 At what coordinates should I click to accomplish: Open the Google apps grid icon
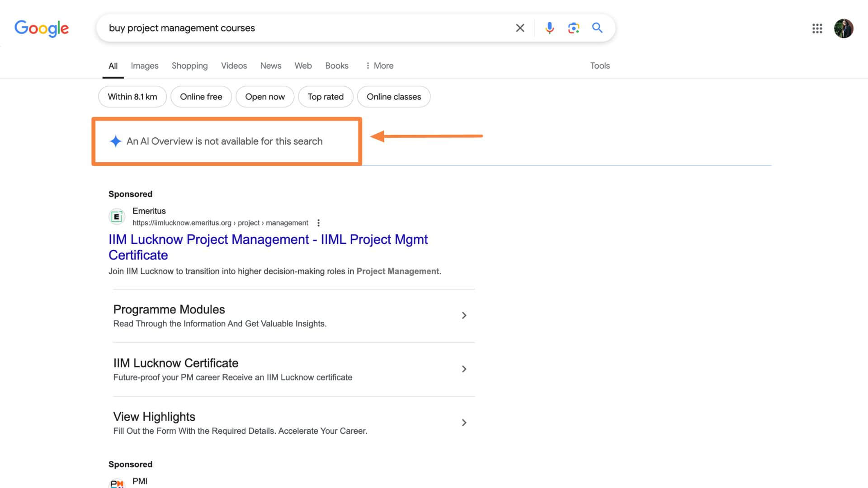(817, 28)
